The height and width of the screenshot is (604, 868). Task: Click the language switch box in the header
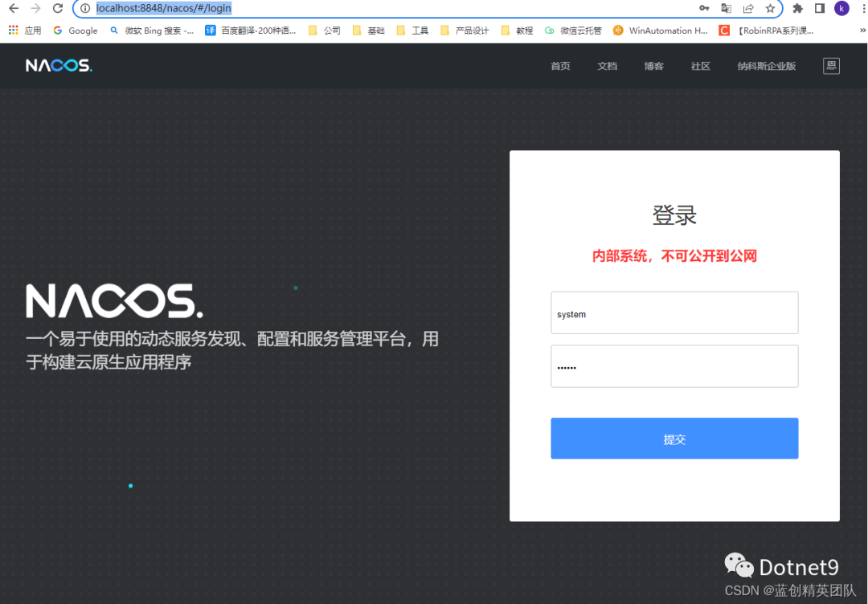831,66
